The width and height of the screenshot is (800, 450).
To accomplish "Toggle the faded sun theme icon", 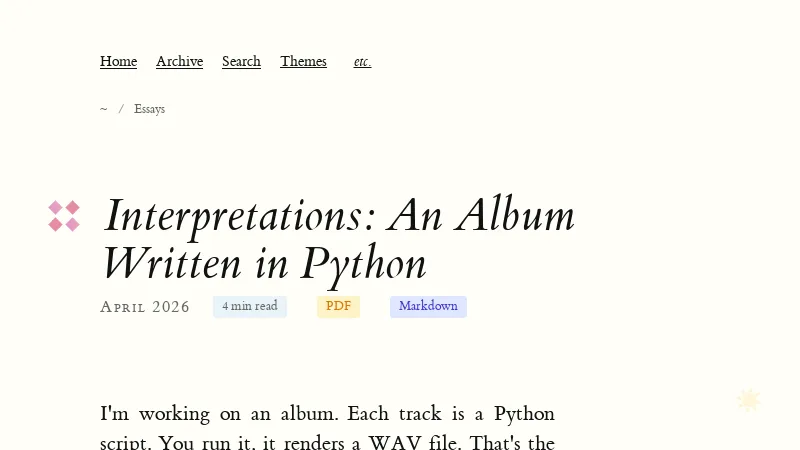I will [749, 400].
